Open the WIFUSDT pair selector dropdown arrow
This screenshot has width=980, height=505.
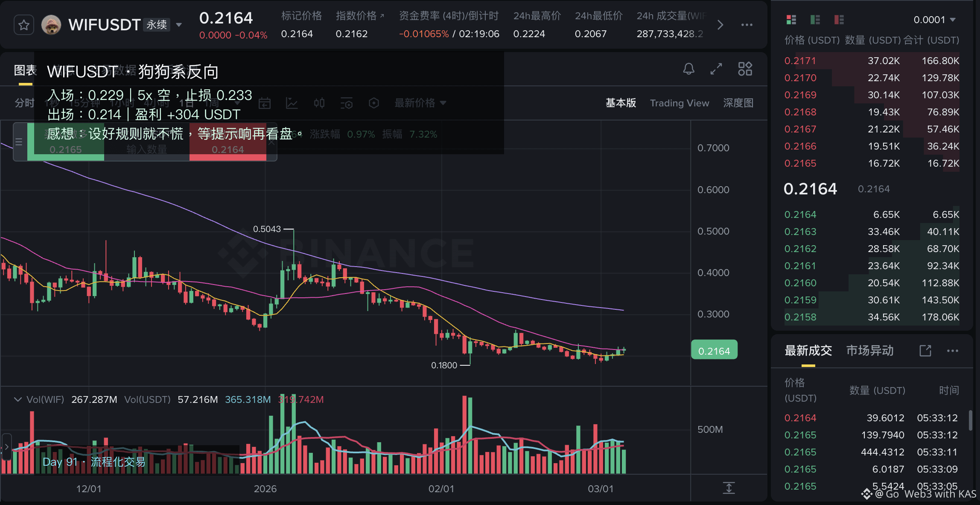pos(179,25)
